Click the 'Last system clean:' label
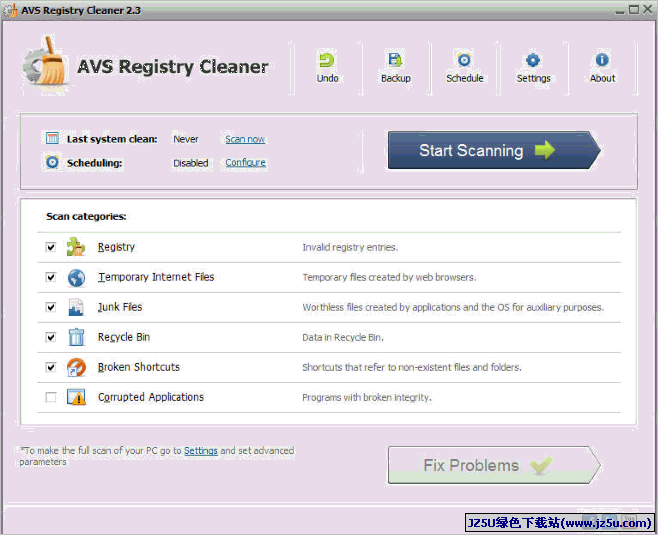This screenshot has width=658, height=535. coord(112,139)
